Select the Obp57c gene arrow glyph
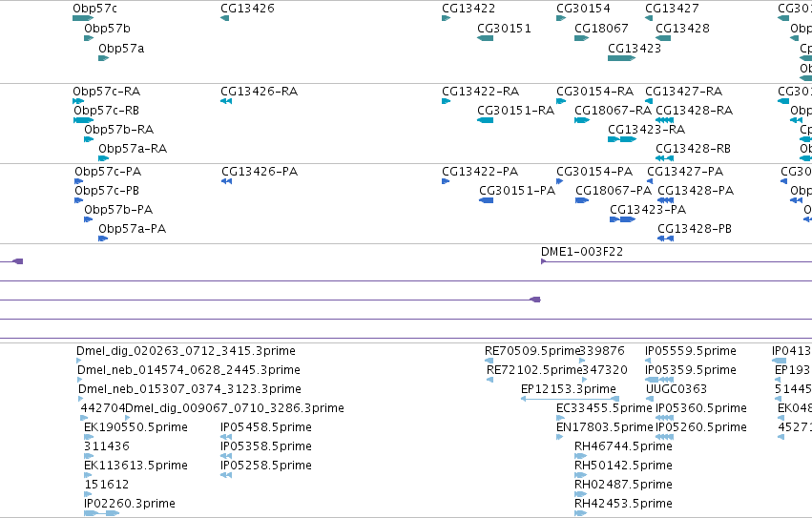 click(83, 19)
